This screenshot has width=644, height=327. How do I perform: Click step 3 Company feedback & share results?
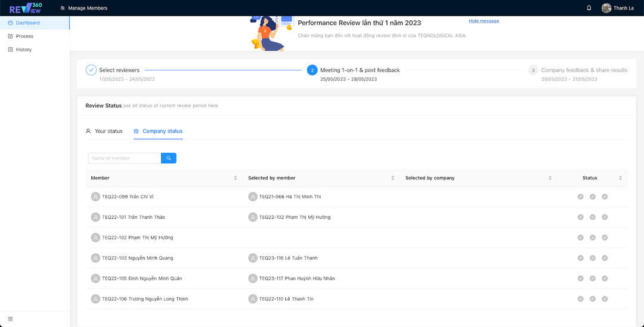[x=584, y=70]
